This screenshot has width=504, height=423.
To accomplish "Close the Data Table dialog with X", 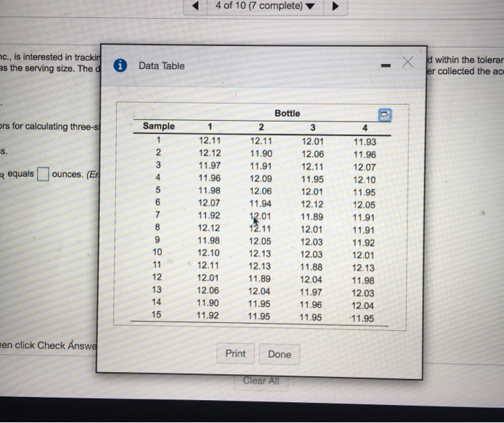I will [x=408, y=62].
